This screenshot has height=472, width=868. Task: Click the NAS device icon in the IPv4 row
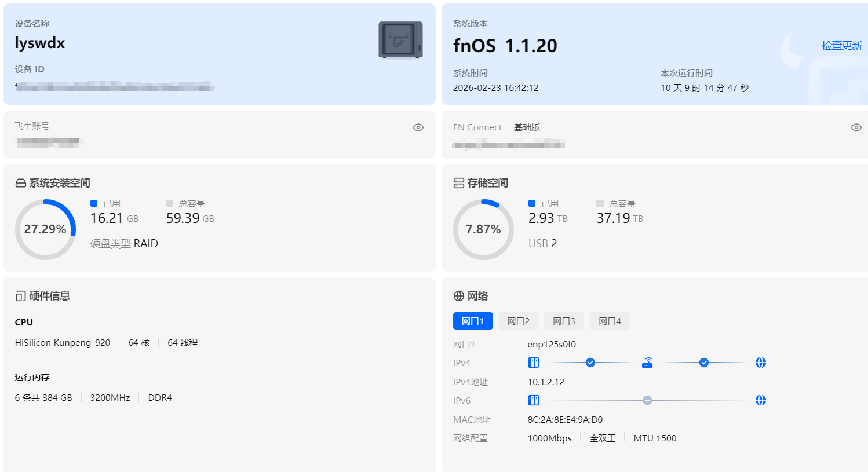click(534, 363)
